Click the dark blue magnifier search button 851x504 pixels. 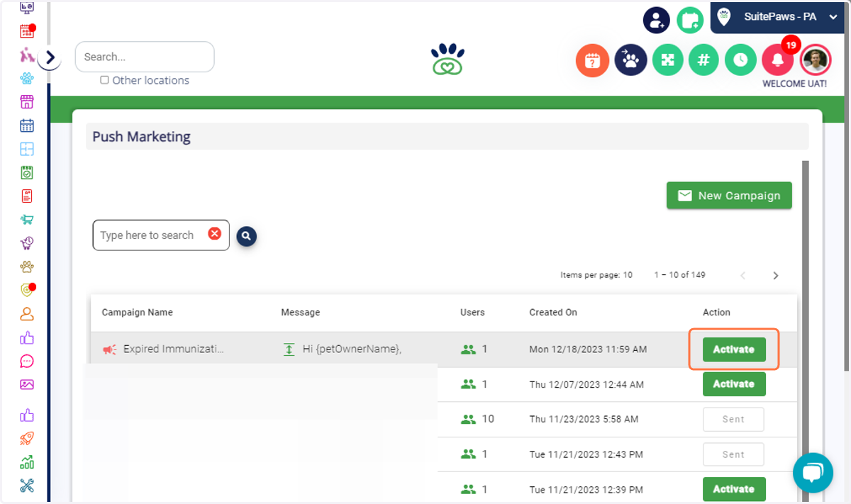tap(247, 236)
